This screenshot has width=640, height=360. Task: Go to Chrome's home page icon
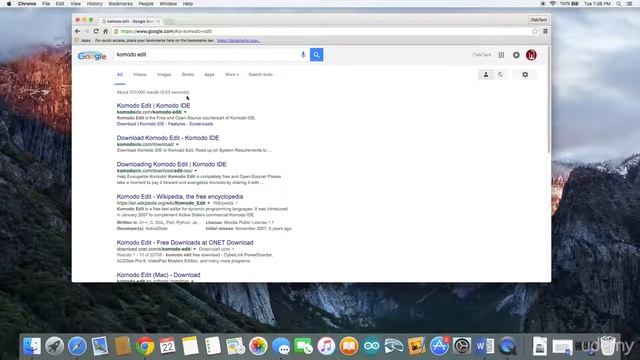pos(105,31)
